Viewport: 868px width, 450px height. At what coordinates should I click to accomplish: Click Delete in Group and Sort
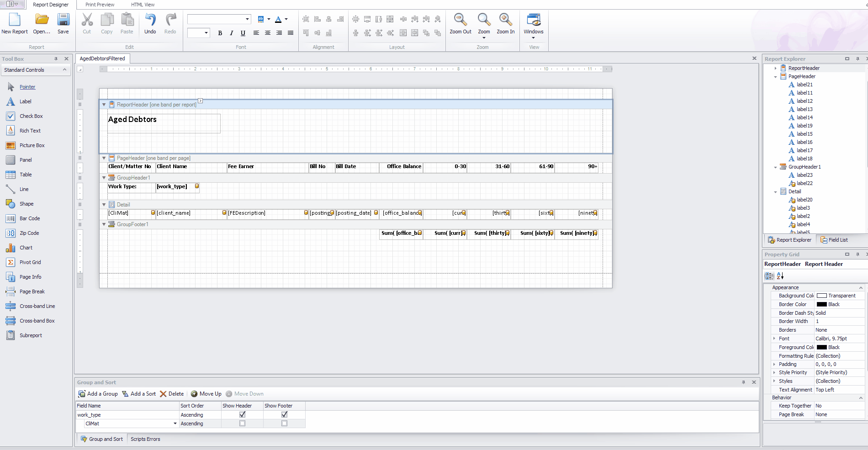[x=172, y=394]
